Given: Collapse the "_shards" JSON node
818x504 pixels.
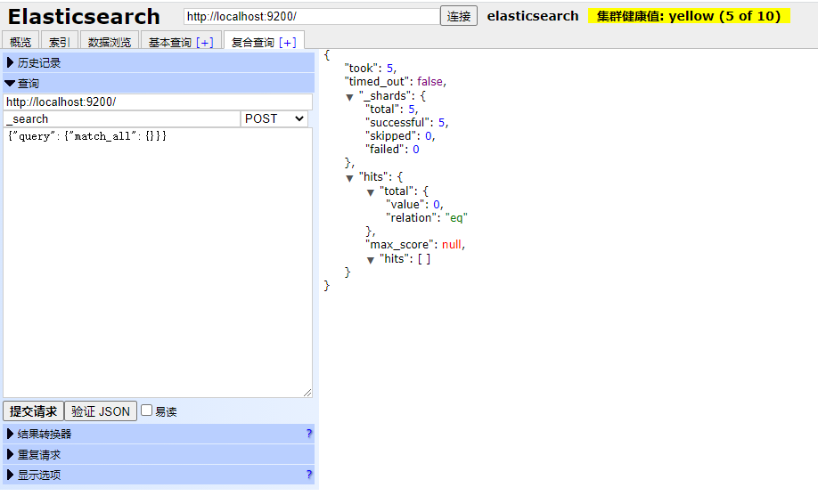Looking at the screenshot, I should [349, 97].
